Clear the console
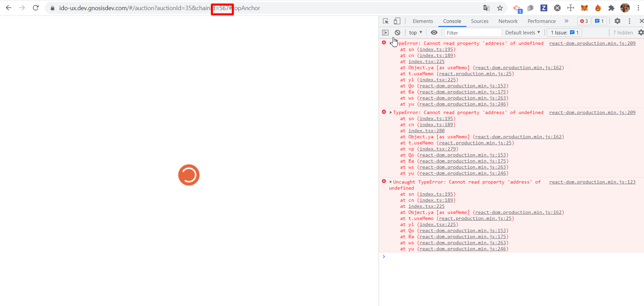This screenshot has width=644, height=306. coord(397,32)
